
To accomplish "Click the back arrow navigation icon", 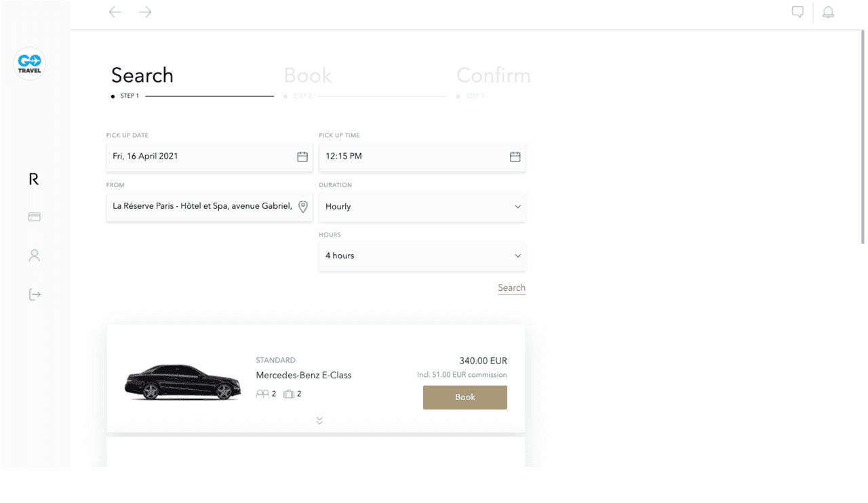I will [115, 12].
